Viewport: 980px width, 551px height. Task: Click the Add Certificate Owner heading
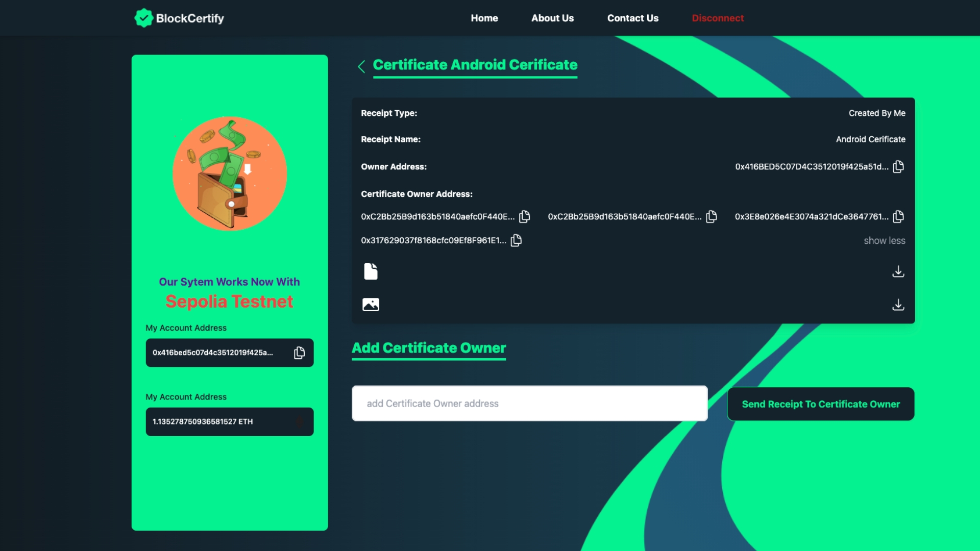pyautogui.click(x=429, y=348)
